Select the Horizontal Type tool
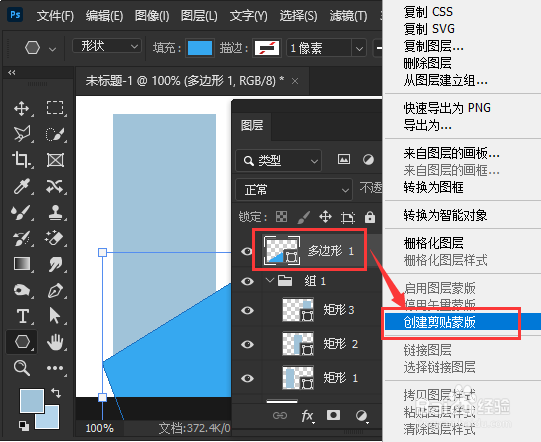 coord(22,316)
